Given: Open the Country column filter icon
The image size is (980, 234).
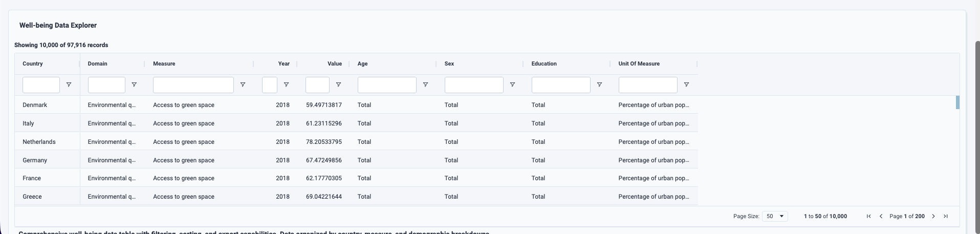Looking at the screenshot, I should pyautogui.click(x=69, y=85).
